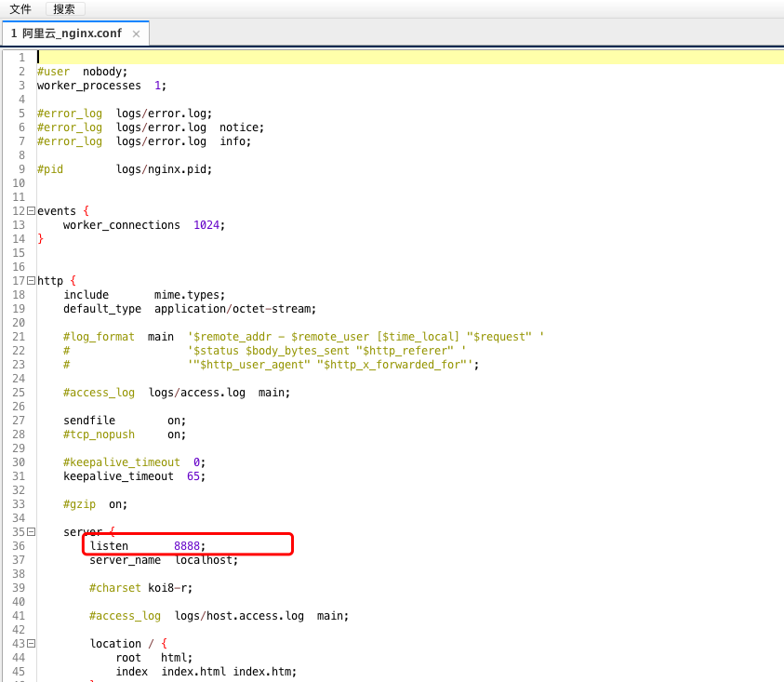The height and width of the screenshot is (682, 784).
Task: Click 'logs/host.access.log' on line 41
Action: (239, 616)
